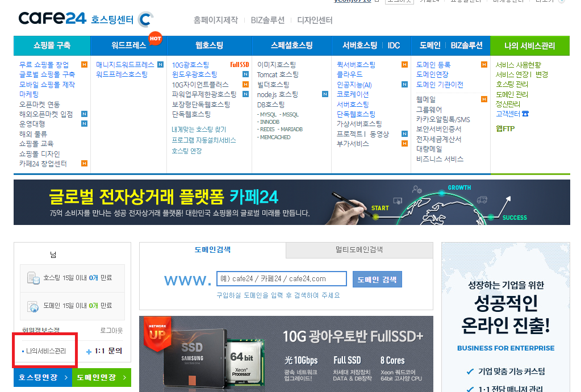This screenshot has height=392, width=581.
Task: Click the N badge next to 매니지드워드프레스
Action: pyautogui.click(x=160, y=64)
